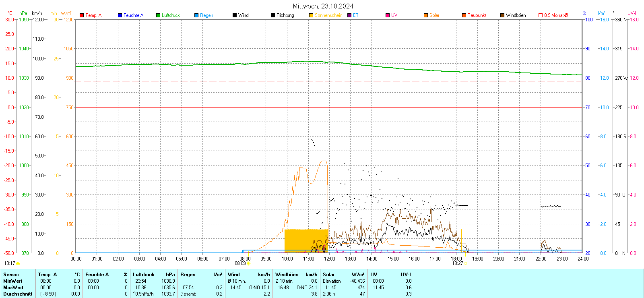The image size is (644, 298).
Task: Click the blue Feuchte A. legend square
Action: (x=120, y=15)
